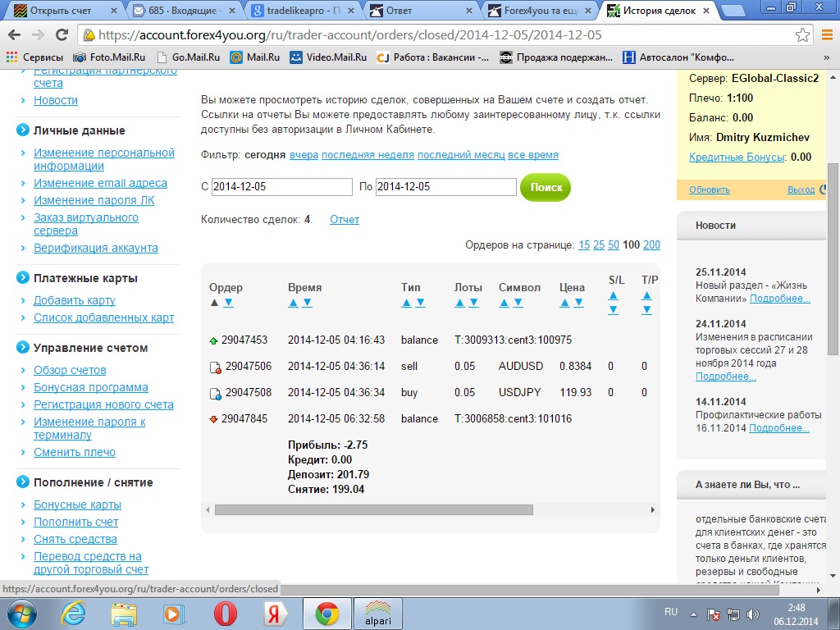Filter deals by вчера
Image resolution: width=840 pixels, height=630 pixels.
pos(304,155)
